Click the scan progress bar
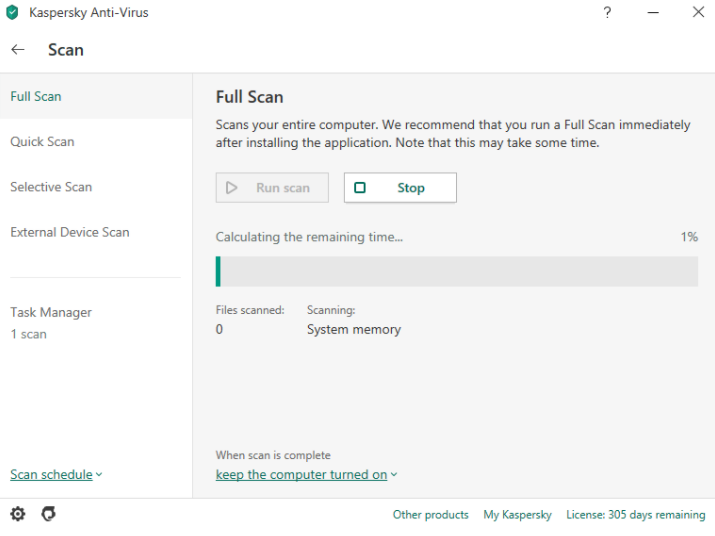 (x=457, y=272)
